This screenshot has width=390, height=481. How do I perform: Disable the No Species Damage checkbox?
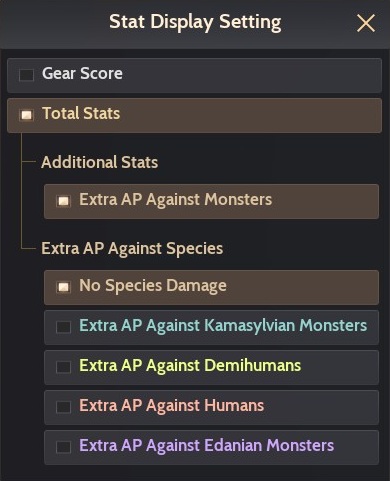[x=63, y=287]
